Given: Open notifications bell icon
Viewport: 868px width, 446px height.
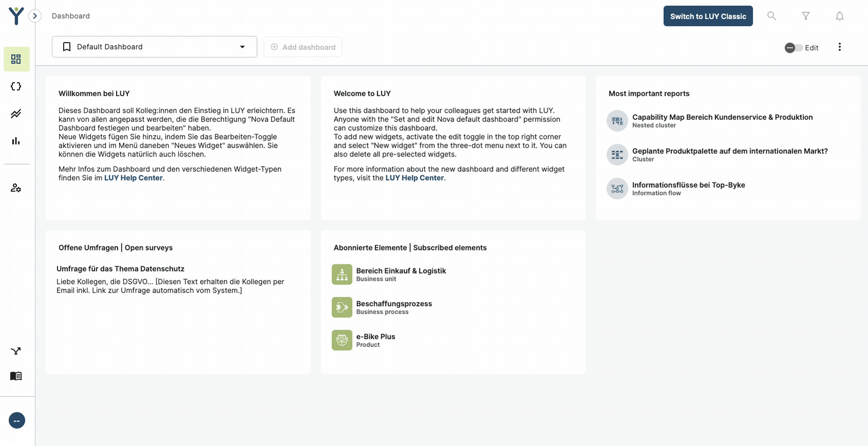Looking at the screenshot, I should (840, 16).
